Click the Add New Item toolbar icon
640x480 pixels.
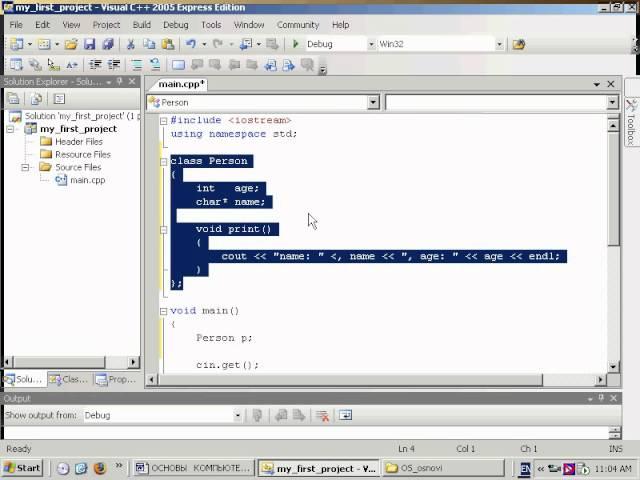click(44, 44)
